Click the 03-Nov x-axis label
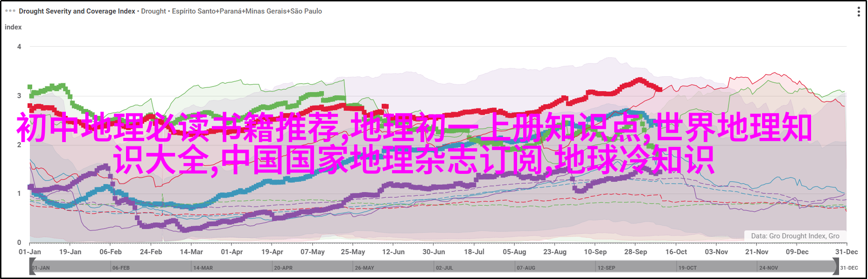 (716, 252)
